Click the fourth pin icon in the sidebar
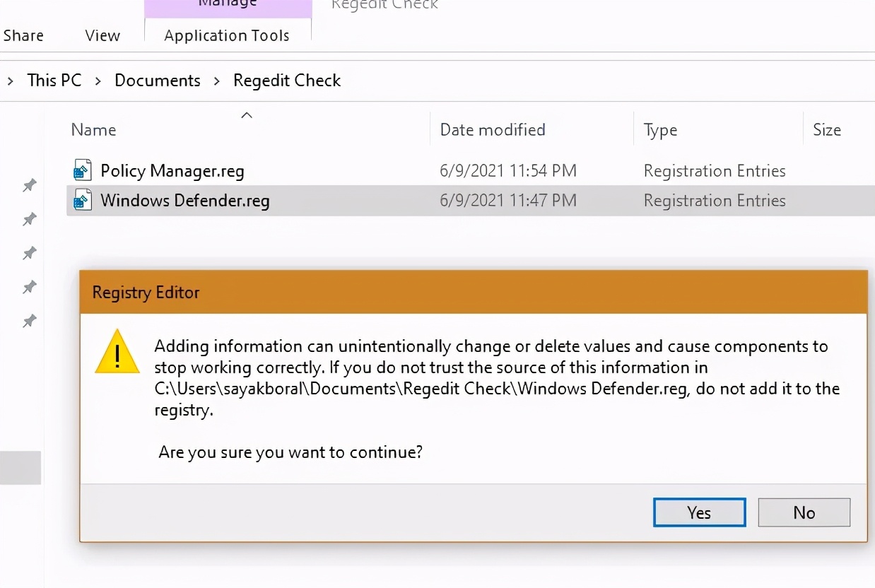This screenshot has width=875, height=588. pos(29,287)
